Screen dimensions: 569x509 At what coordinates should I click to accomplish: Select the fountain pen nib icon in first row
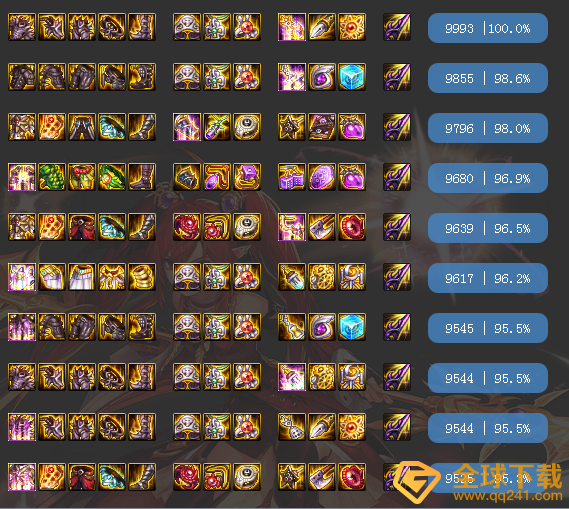[322, 27]
